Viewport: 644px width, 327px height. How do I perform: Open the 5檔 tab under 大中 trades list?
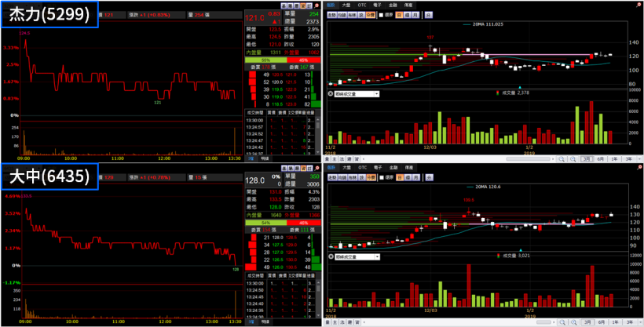251,322
